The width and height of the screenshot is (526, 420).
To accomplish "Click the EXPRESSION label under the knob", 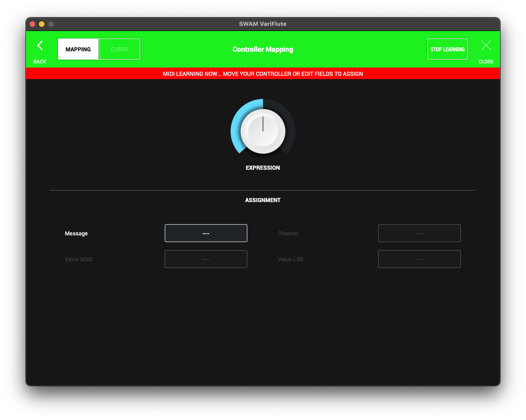I will tap(263, 168).
